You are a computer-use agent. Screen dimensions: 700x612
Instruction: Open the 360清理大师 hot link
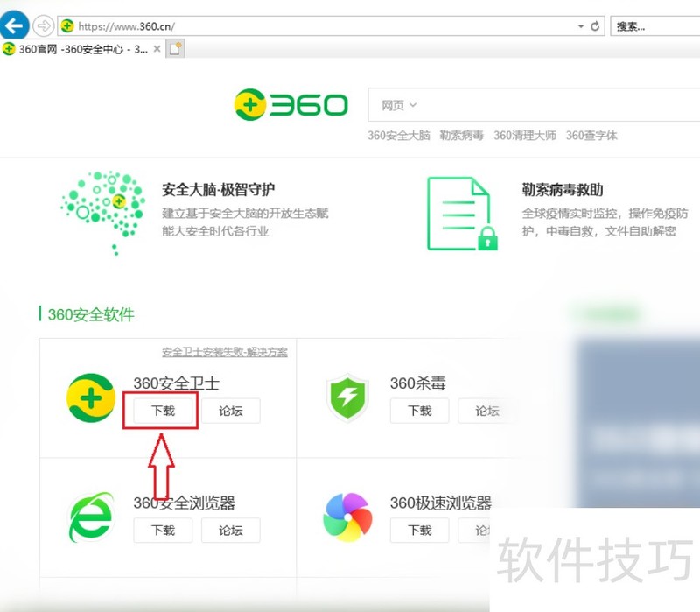pyautogui.click(x=524, y=136)
